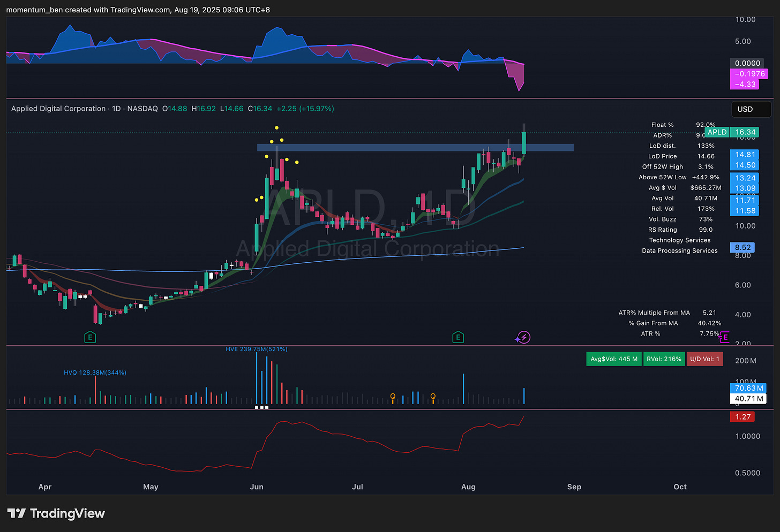Click the RVol: 216% badge
This screenshot has height=532, width=780.
point(664,359)
